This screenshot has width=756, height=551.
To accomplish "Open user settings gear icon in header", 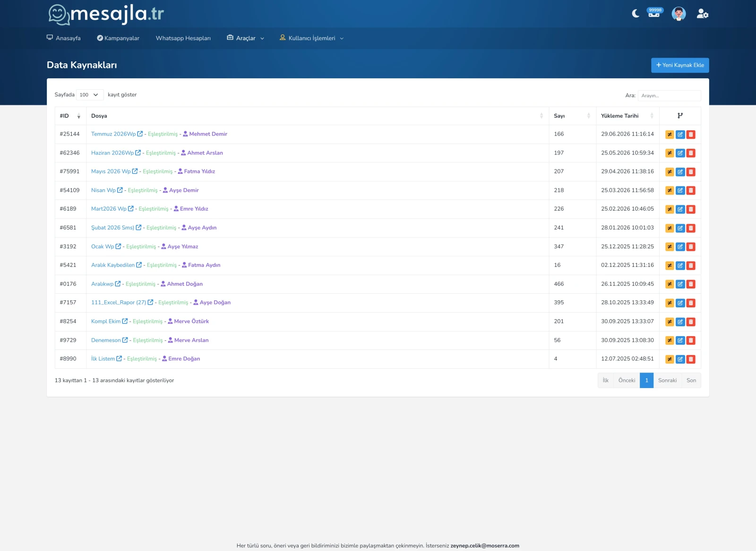I will click(703, 14).
